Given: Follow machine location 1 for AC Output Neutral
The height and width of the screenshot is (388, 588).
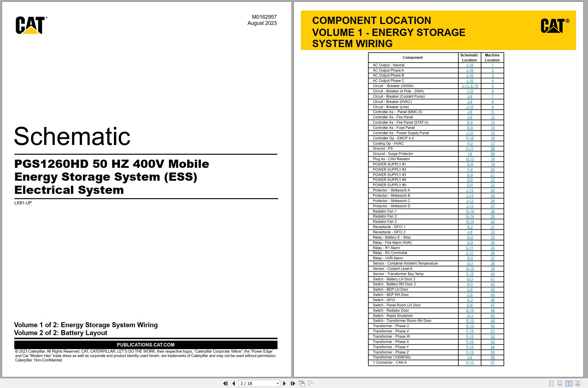Looking at the screenshot, I should tap(492, 65).
